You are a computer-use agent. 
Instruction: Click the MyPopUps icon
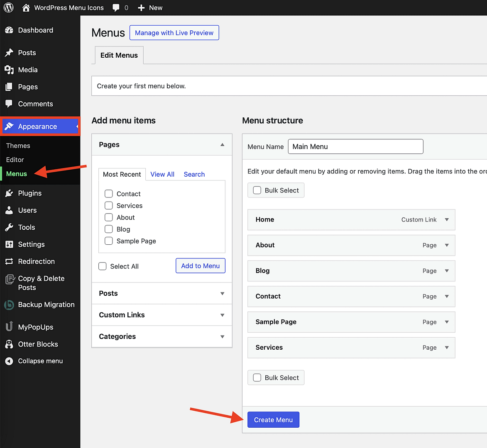pyautogui.click(x=9, y=326)
